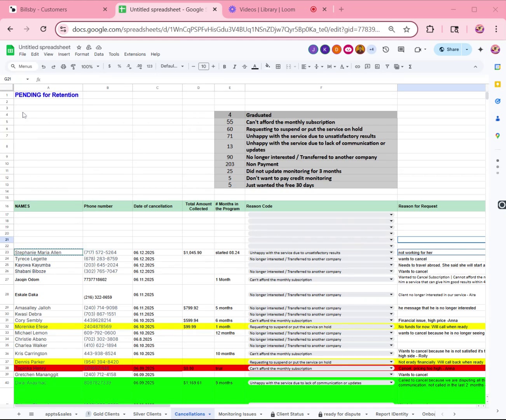This screenshot has width=506, height=420.
Task: Open the borders tool in toolbar
Action: tap(278, 66)
